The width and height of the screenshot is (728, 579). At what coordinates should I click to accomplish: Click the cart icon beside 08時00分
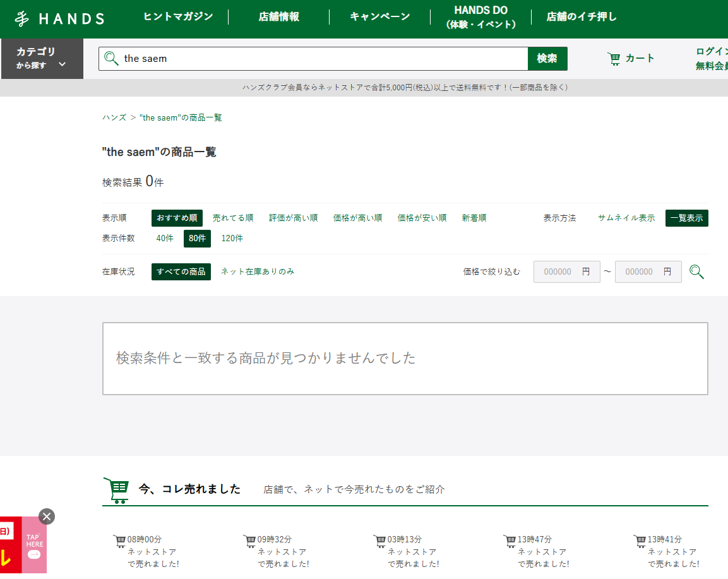coord(120,541)
